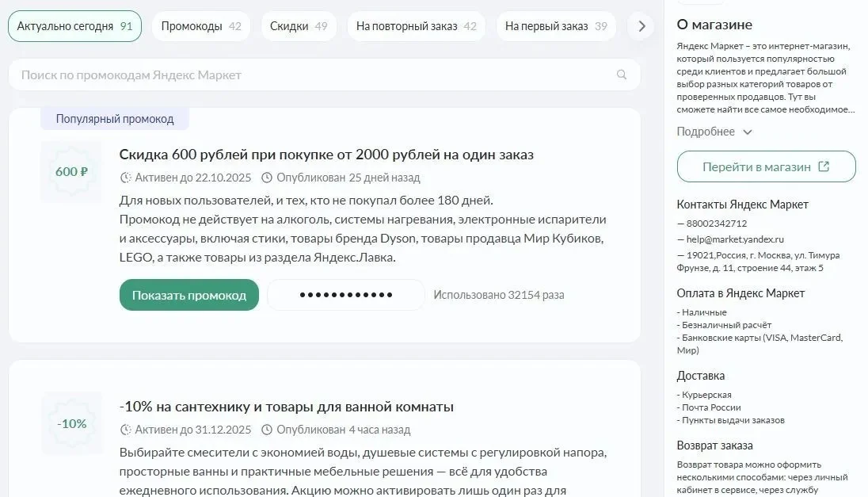Click the right arrow to see more categories
The height and width of the screenshot is (497, 868).
click(641, 25)
